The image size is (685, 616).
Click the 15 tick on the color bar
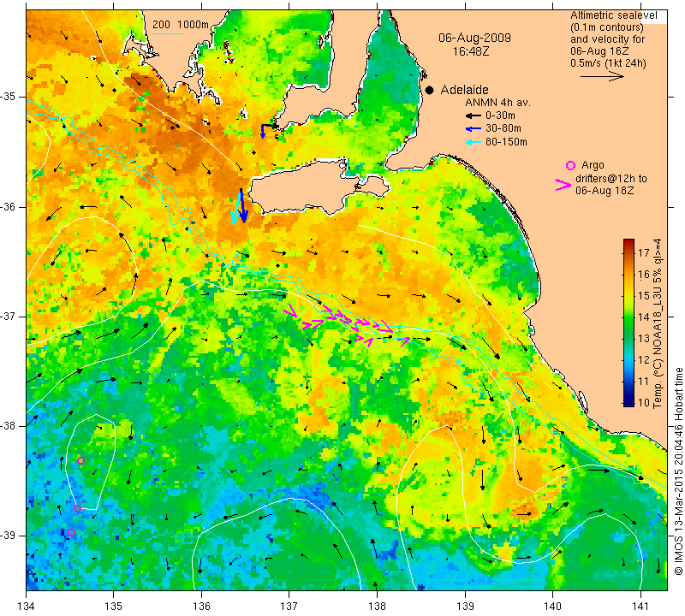[x=644, y=295]
